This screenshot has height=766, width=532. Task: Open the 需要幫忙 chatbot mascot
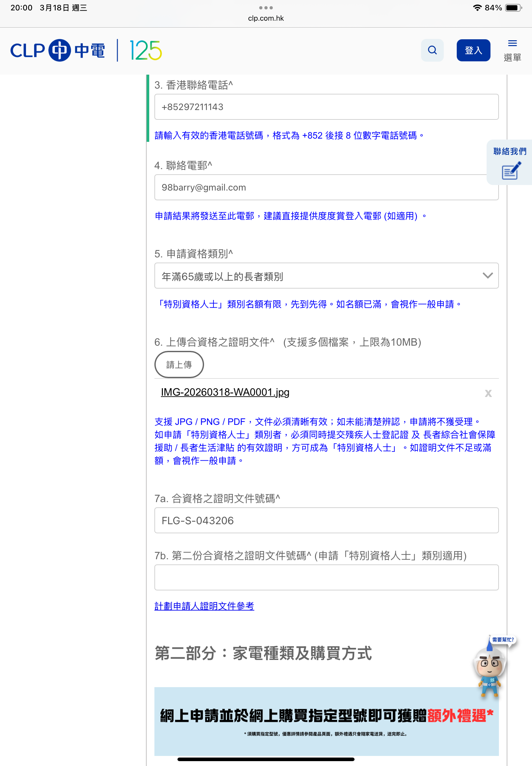click(x=492, y=667)
